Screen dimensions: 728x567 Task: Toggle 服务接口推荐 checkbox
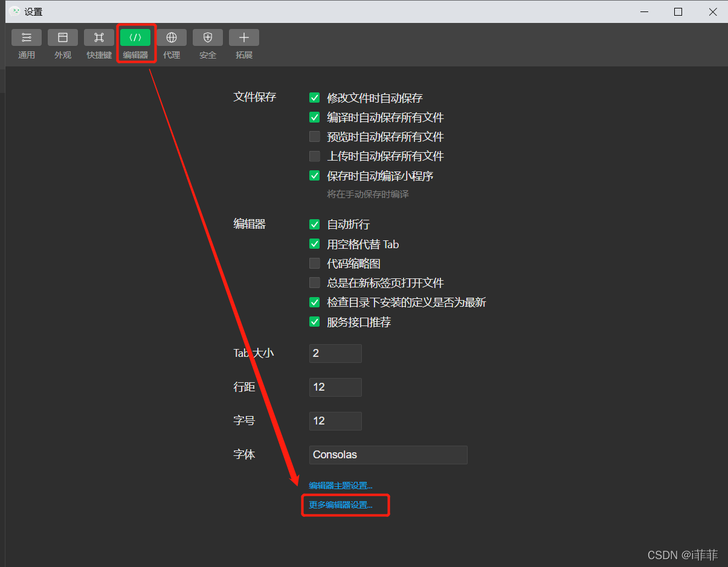pyautogui.click(x=314, y=322)
